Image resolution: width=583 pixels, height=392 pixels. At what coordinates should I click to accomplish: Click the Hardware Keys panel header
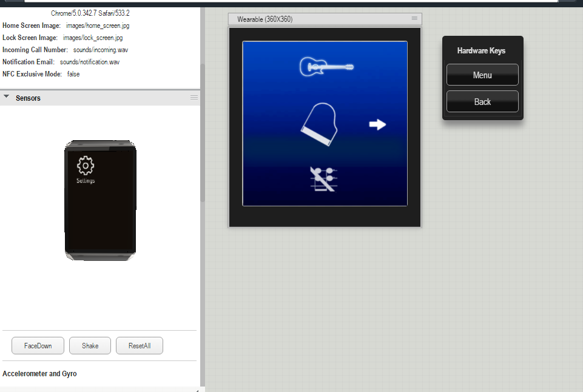[x=481, y=51]
